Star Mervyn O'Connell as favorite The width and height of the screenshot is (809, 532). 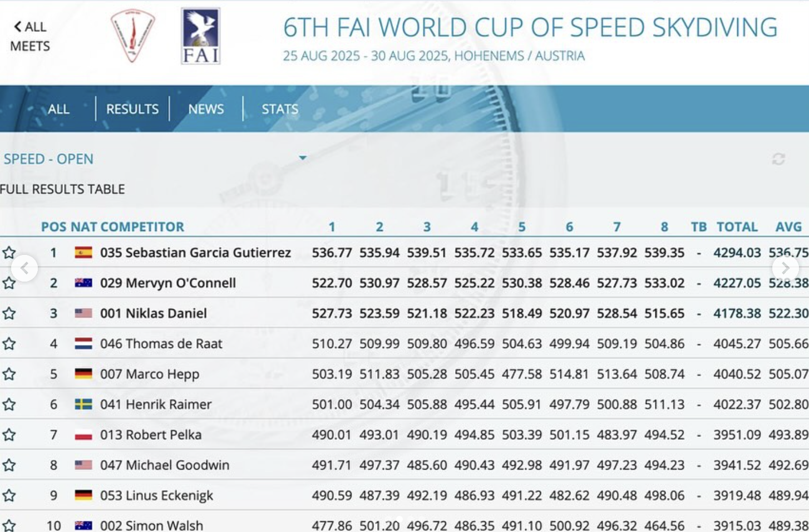point(9,283)
